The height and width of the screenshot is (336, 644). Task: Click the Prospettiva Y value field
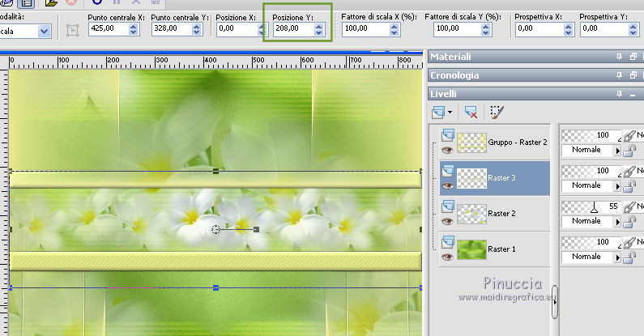(604, 28)
